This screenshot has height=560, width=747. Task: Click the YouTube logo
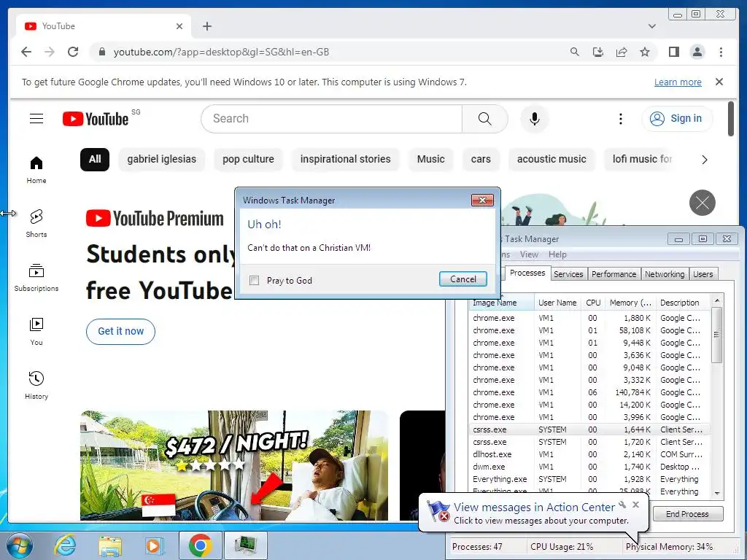click(96, 119)
